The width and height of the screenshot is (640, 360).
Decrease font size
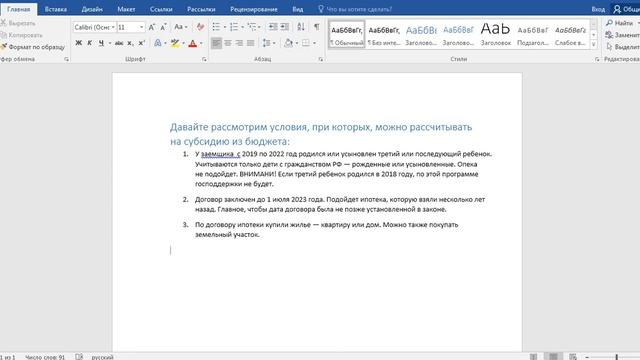163,27
